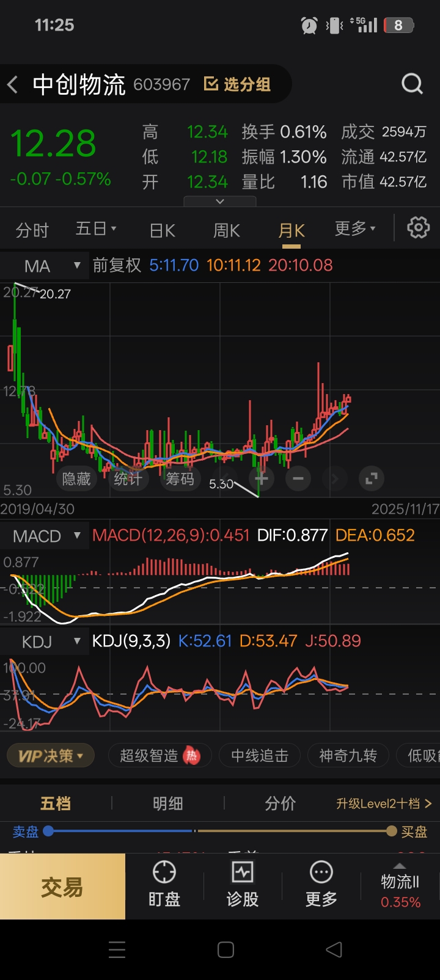This screenshot has width=440, height=980.
Task: Tap the 统计 chart button
Action: click(x=128, y=478)
